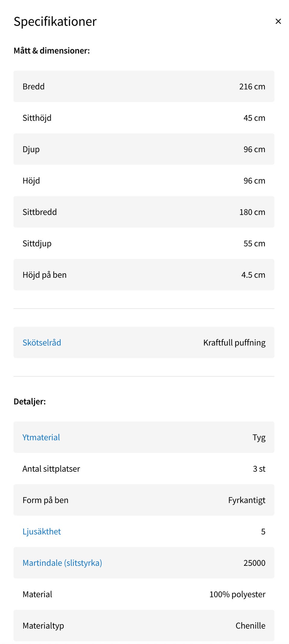
Task: Click the Specifikationer heading
Action: pos(55,21)
